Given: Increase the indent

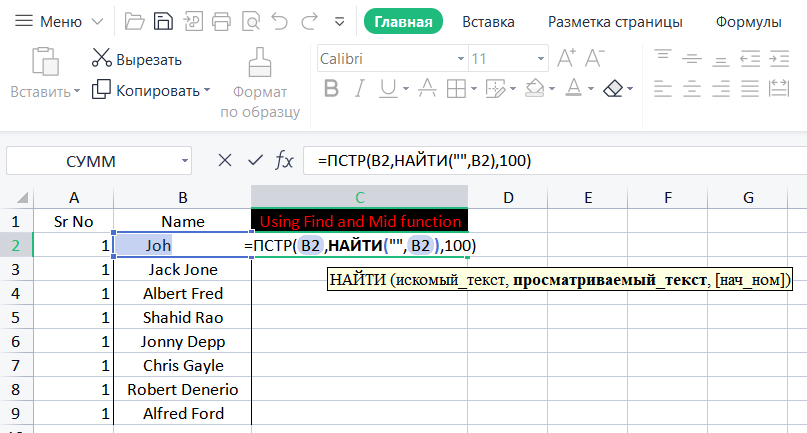Looking at the screenshot, I should pos(779,59).
